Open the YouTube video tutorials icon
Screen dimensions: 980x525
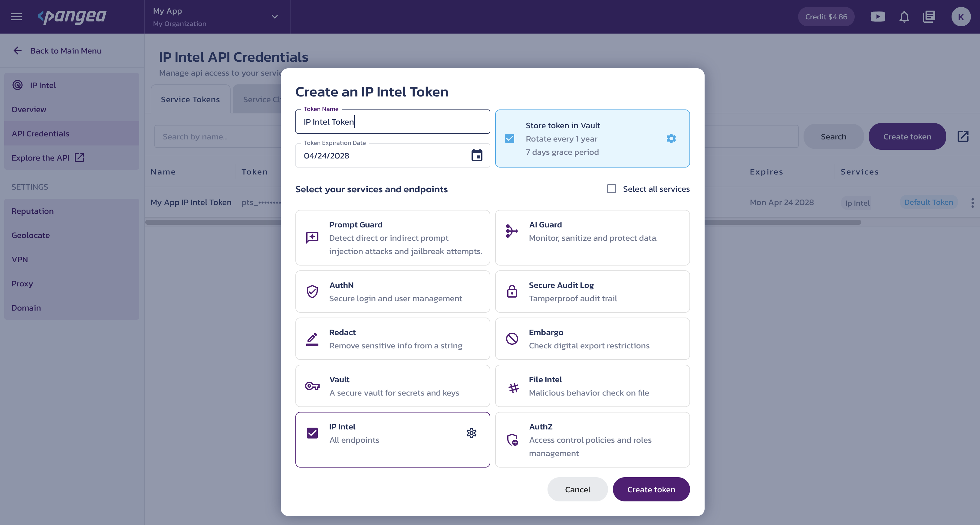coord(878,17)
